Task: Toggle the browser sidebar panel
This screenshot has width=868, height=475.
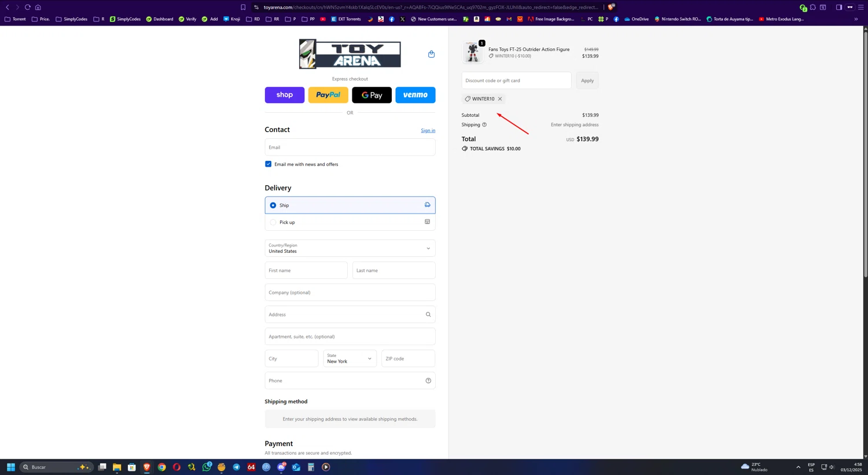Action: [x=839, y=7]
